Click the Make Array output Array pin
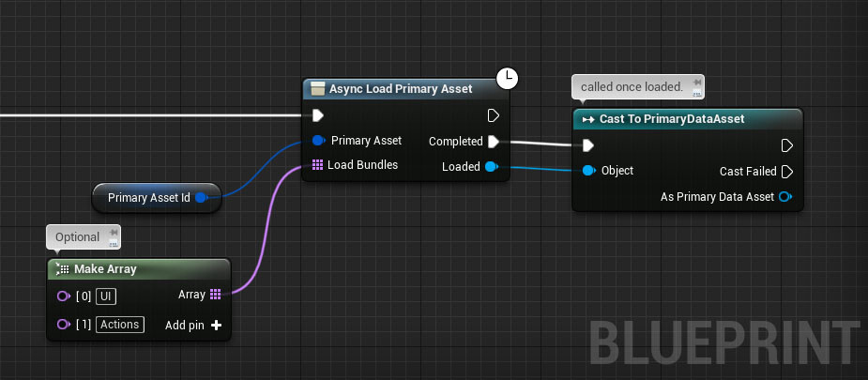This screenshot has width=868, height=380. (x=216, y=295)
